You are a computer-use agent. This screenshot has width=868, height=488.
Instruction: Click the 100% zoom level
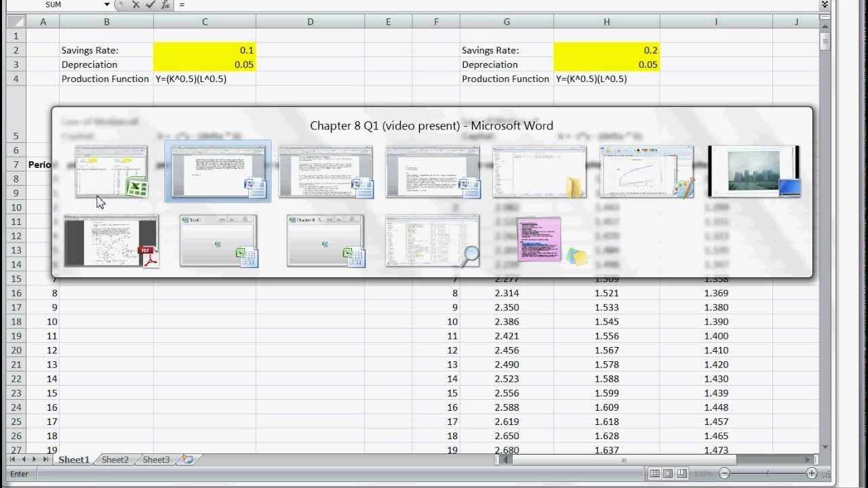703,474
